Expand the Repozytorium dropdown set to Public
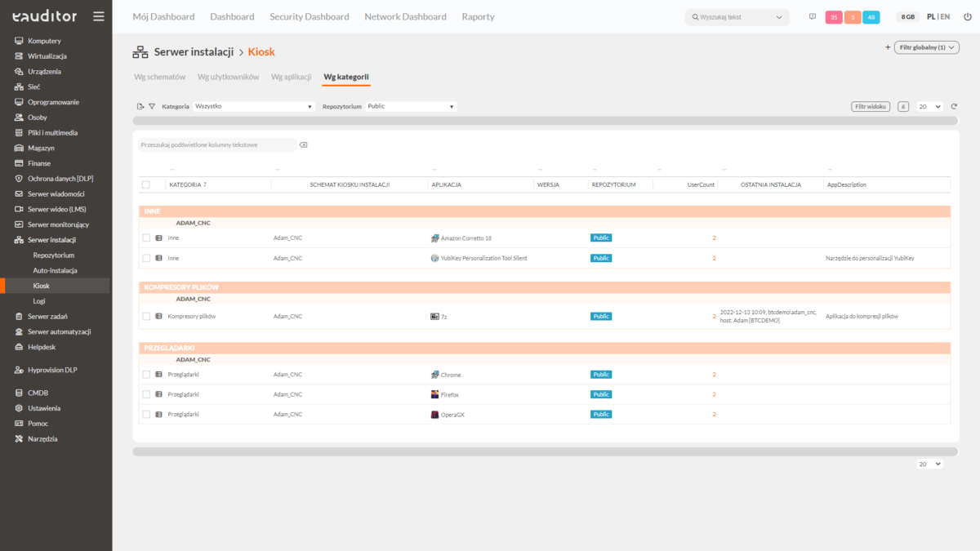Image resolution: width=980 pixels, height=551 pixels. click(x=411, y=106)
